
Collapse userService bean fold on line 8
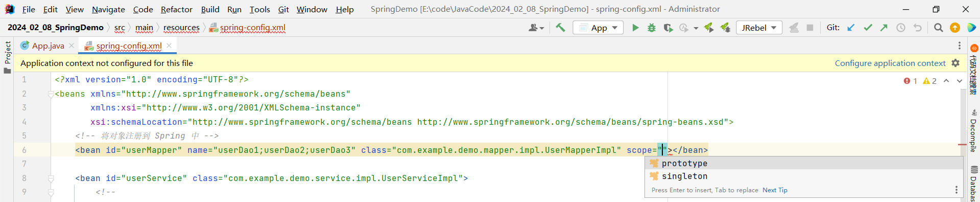(x=51, y=178)
